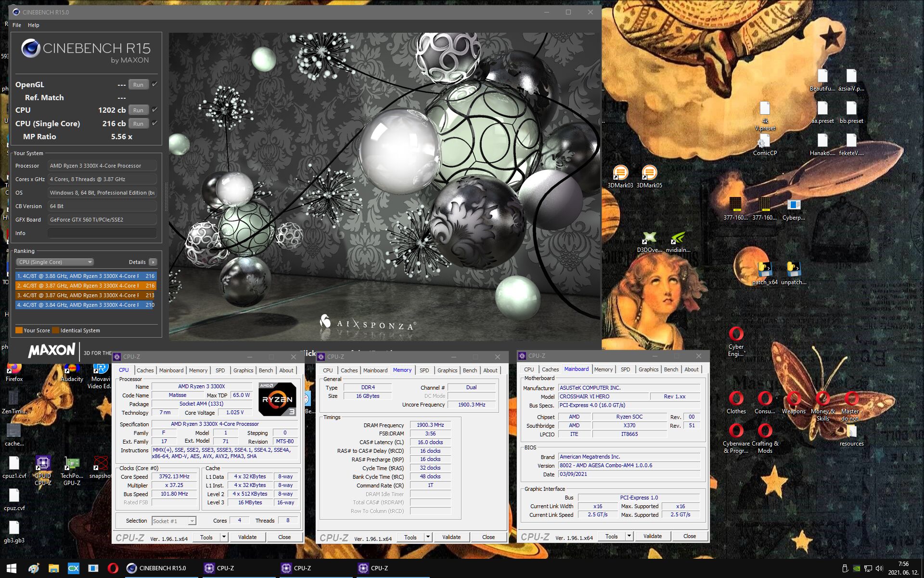924x578 pixels.
Task: Launch the Cyber Engine Opera shortcut
Action: (736, 334)
